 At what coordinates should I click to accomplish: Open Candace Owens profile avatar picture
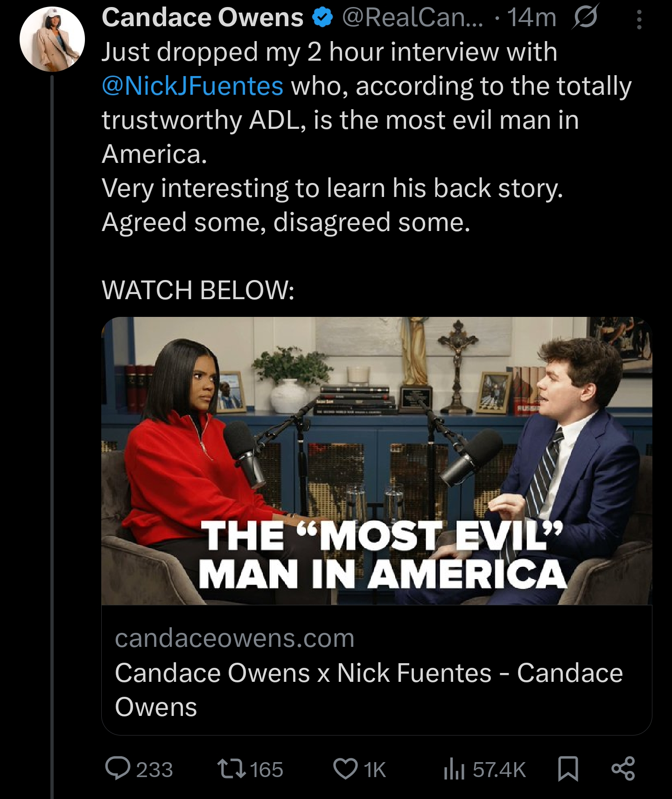coord(52,39)
